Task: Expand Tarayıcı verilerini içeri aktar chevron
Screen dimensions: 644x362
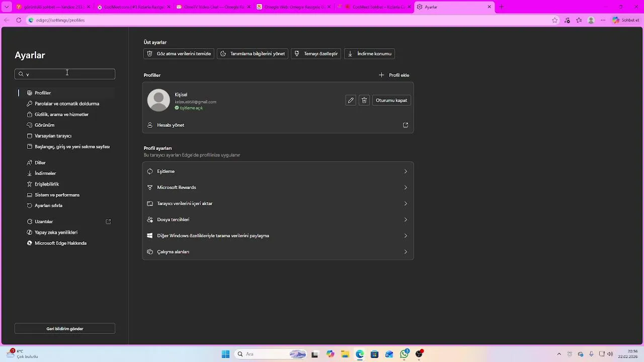Action: click(x=406, y=204)
